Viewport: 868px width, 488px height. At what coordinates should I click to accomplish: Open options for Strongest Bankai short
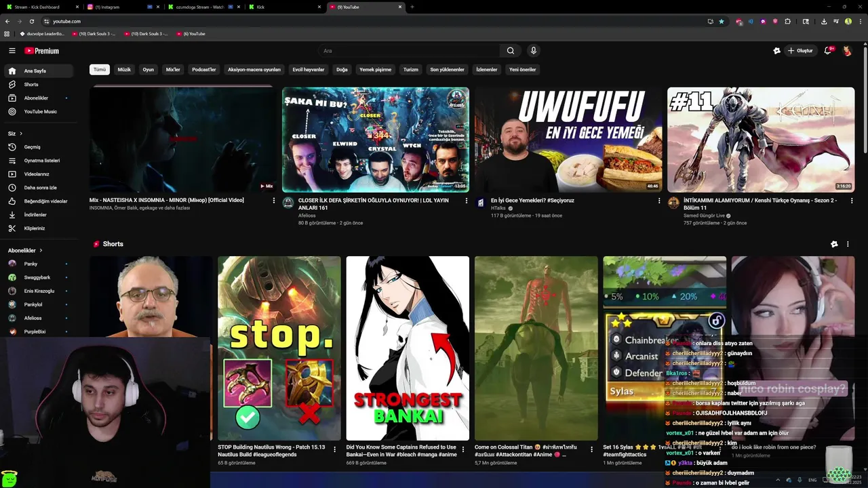click(x=463, y=449)
